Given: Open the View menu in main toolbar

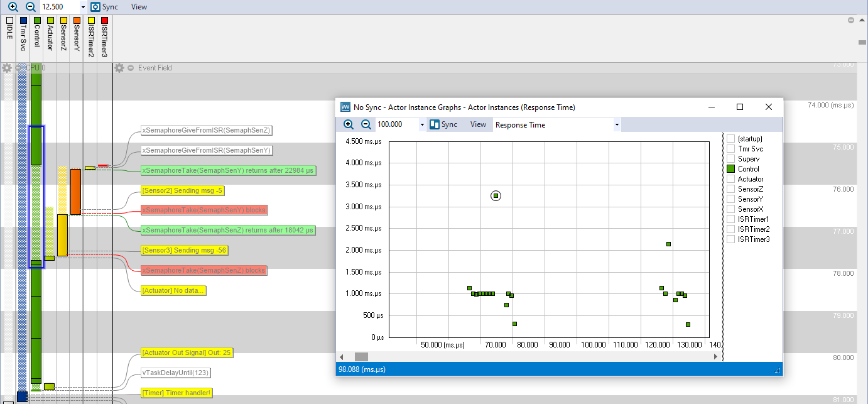Looking at the screenshot, I should coord(139,7).
